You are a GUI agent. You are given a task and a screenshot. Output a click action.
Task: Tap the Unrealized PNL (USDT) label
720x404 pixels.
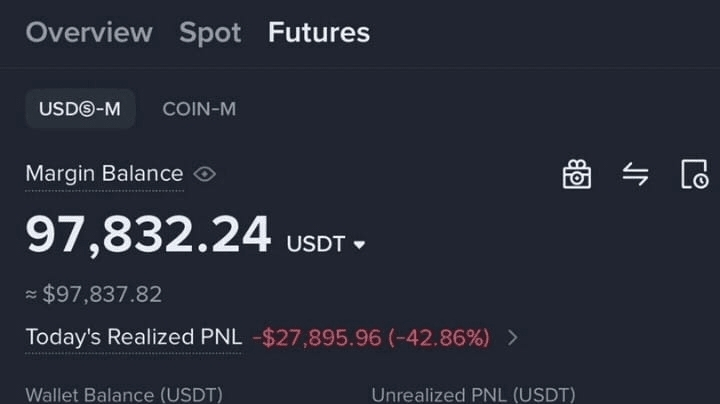click(x=473, y=395)
